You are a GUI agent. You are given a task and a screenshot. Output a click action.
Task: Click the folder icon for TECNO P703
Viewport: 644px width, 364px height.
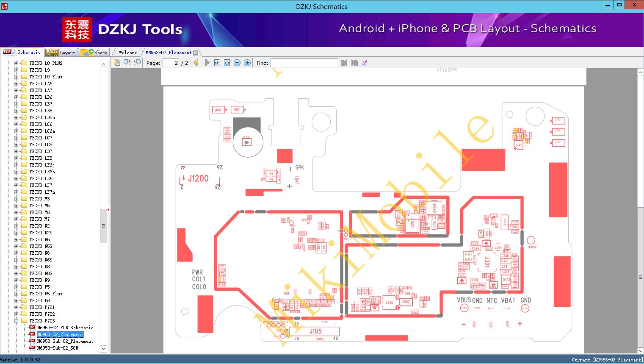[x=24, y=321]
